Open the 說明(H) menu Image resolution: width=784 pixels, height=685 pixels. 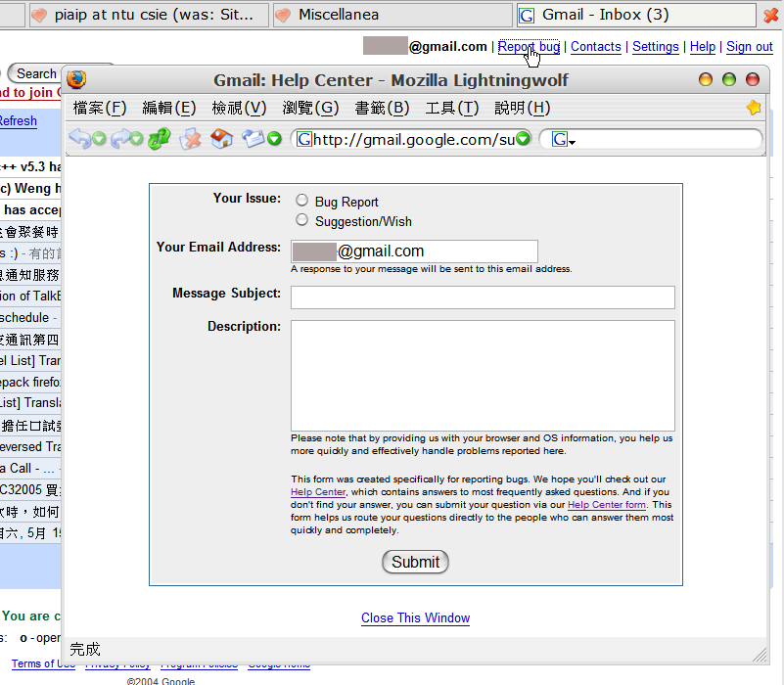[523, 108]
